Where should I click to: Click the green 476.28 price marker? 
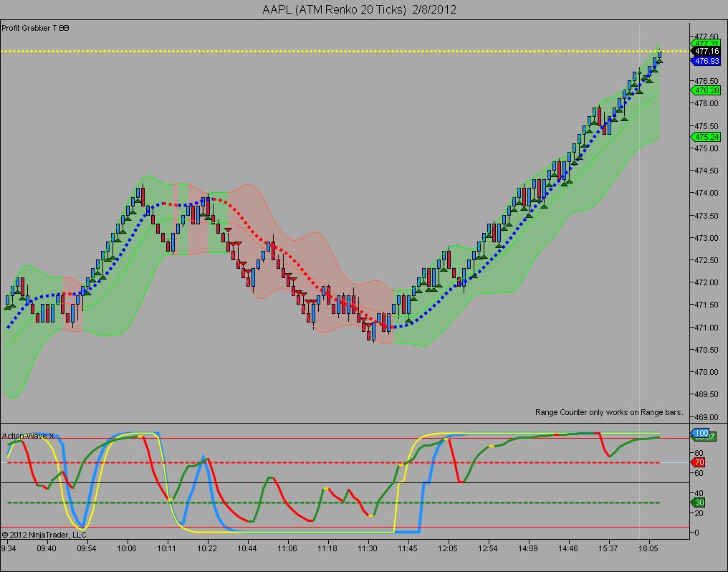pyautogui.click(x=706, y=90)
